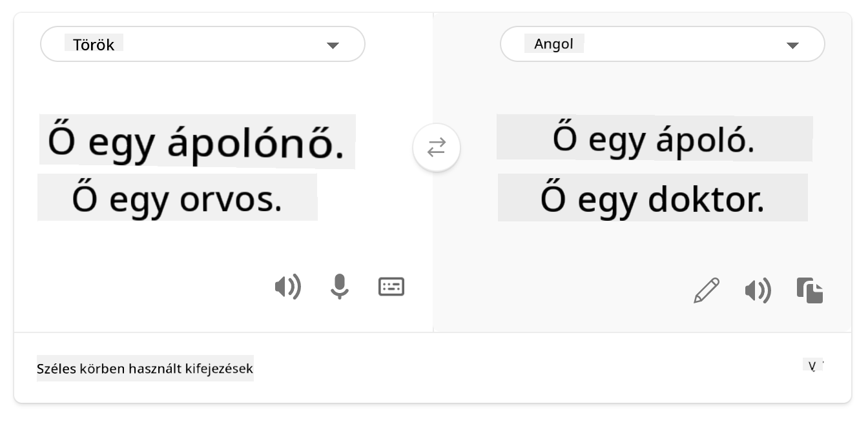The height and width of the screenshot is (426, 868).
Task: Click the target language dropdown arrow
Action: [x=792, y=45]
